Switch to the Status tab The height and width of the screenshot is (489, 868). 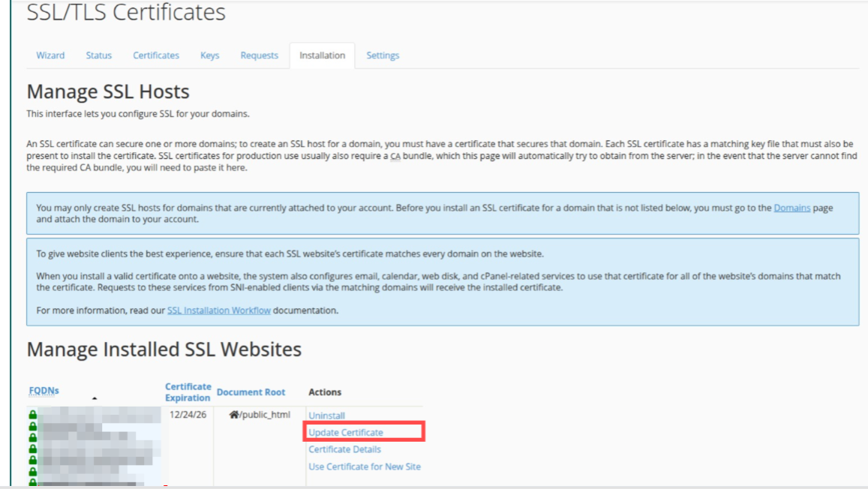[98, 55]
